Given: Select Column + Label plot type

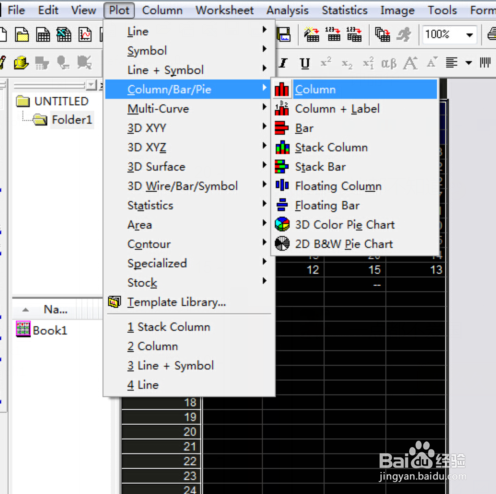Looking at the screenshot, I should [x=355, y=109].
